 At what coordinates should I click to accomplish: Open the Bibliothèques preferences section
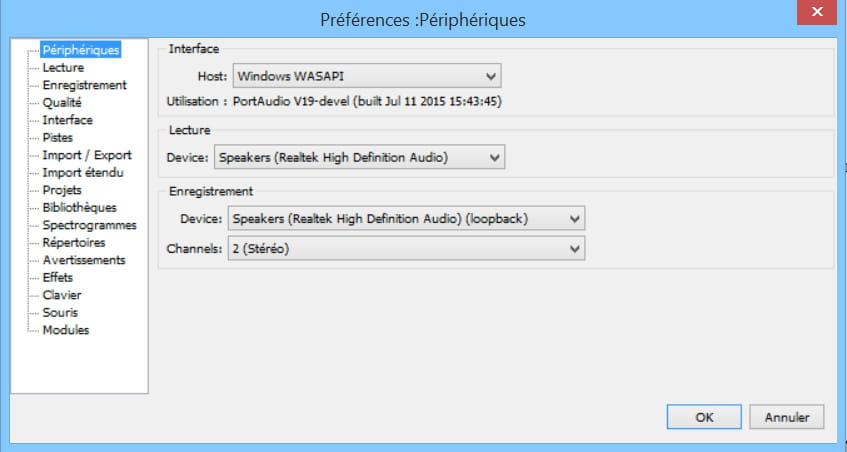pos(79,207)
